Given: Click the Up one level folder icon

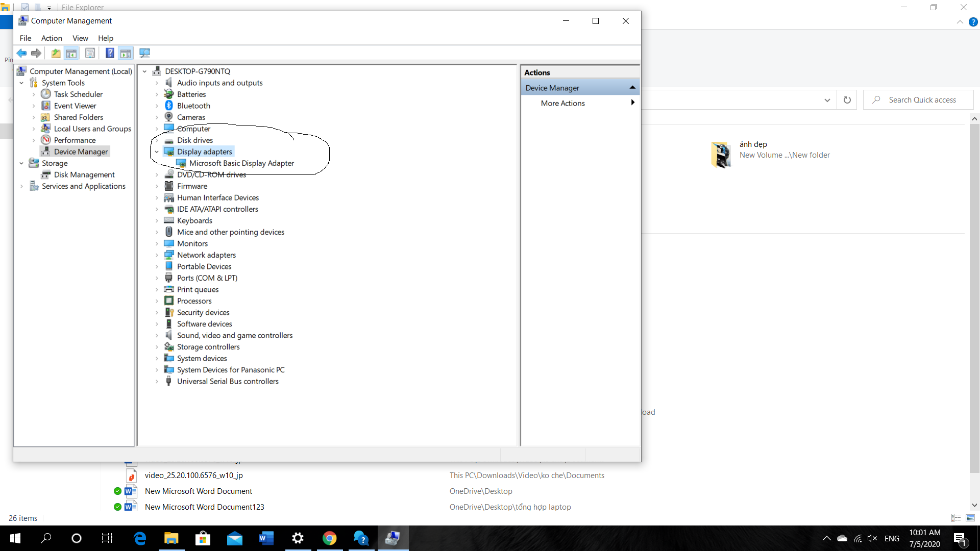Looking at the screenshot, I should pyautogui.click(x=56, y=53).
